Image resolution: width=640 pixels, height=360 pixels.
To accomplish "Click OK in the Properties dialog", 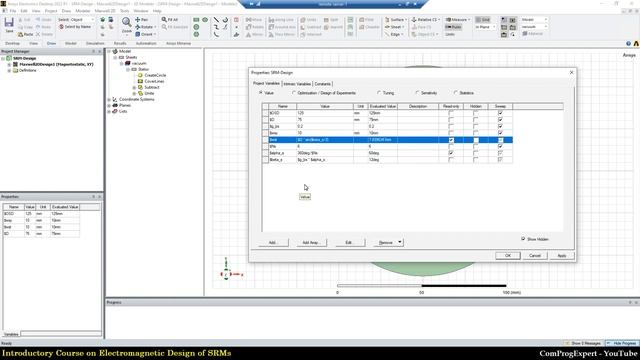I will click(x=508, y=256).
